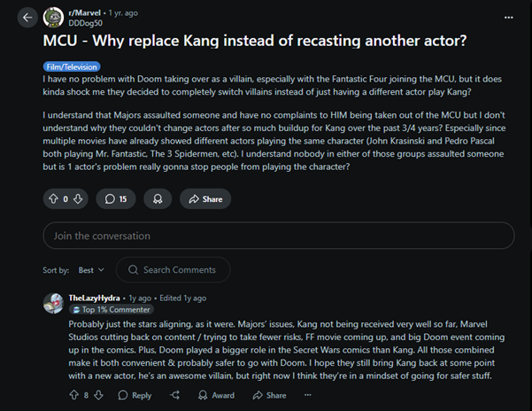
Task: Upvote the MCU Kang post
Action: tap(53, 199)
